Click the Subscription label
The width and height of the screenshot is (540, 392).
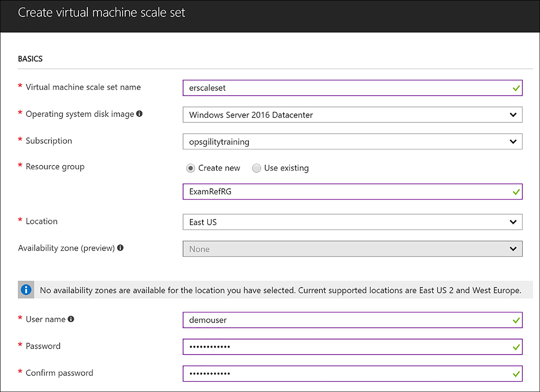pyautogui.click(x=49, y=141)
